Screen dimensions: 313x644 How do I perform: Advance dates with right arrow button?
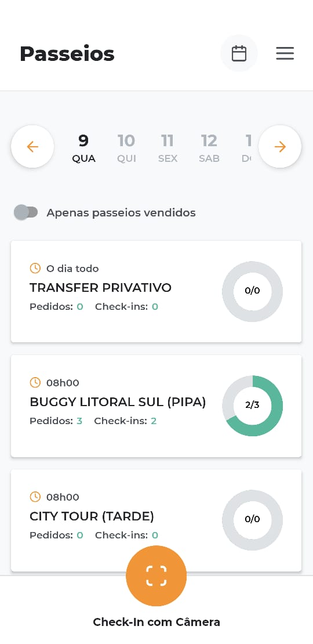(x=280, y=147)
